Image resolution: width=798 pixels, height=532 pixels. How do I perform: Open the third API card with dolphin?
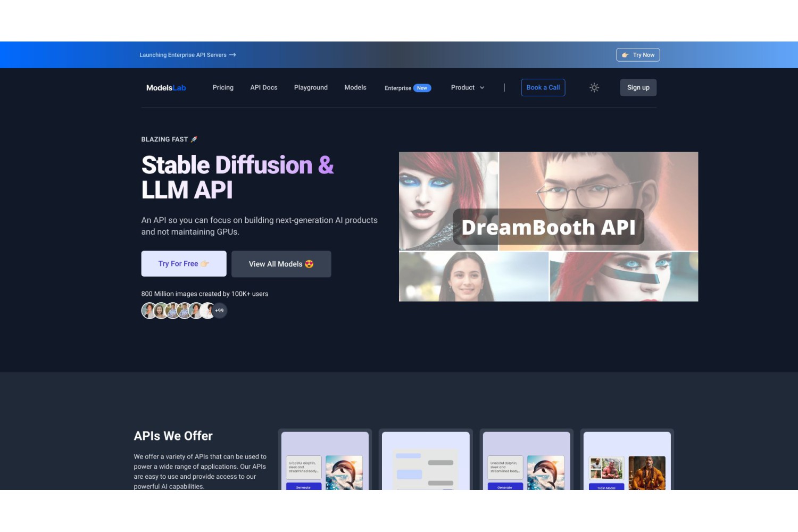pyautogui.click(x=526, y=460)
